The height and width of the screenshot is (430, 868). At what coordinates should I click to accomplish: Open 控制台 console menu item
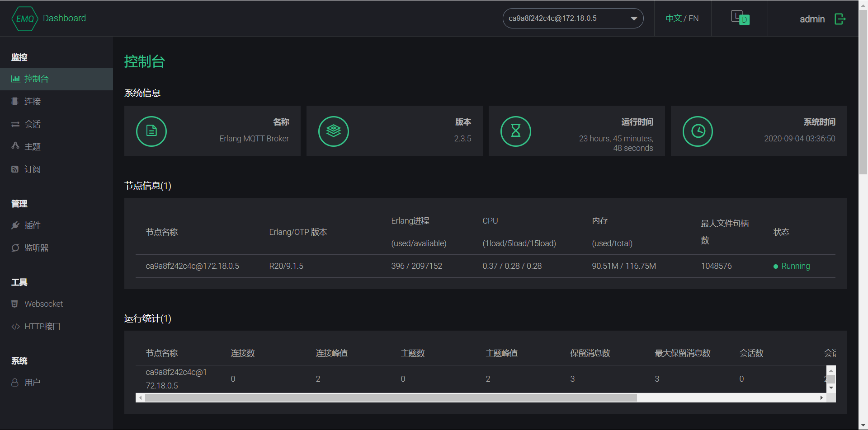57,79
